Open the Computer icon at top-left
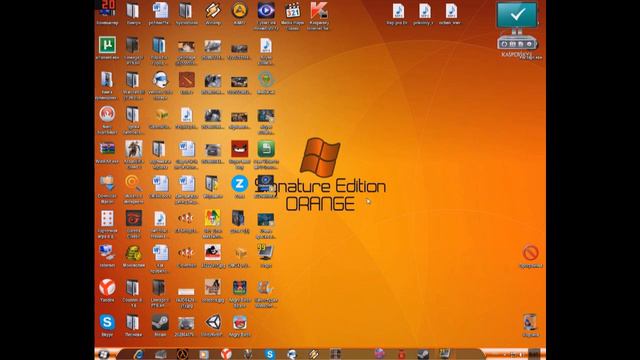The height and width of the screenshot is (360, 640). 107,9
